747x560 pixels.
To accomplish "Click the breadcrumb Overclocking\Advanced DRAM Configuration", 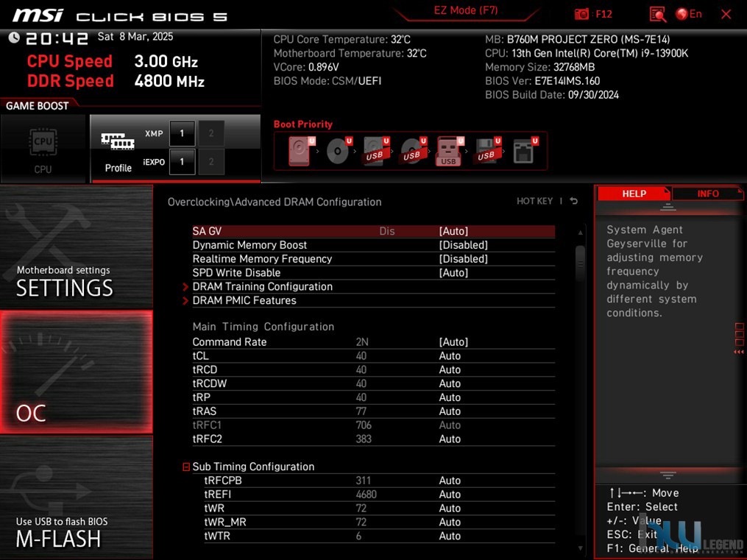I will coord(275,202).
